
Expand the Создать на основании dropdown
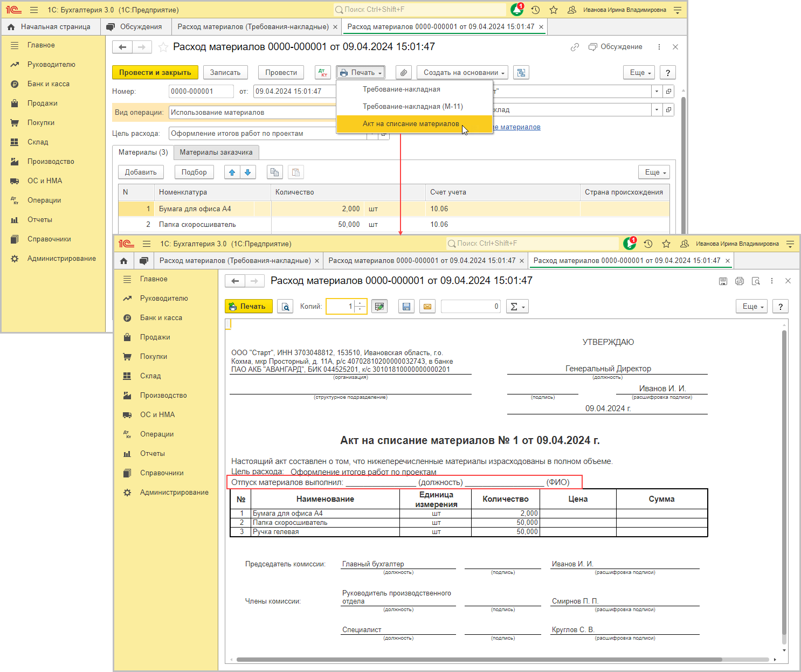coord(462,72)
